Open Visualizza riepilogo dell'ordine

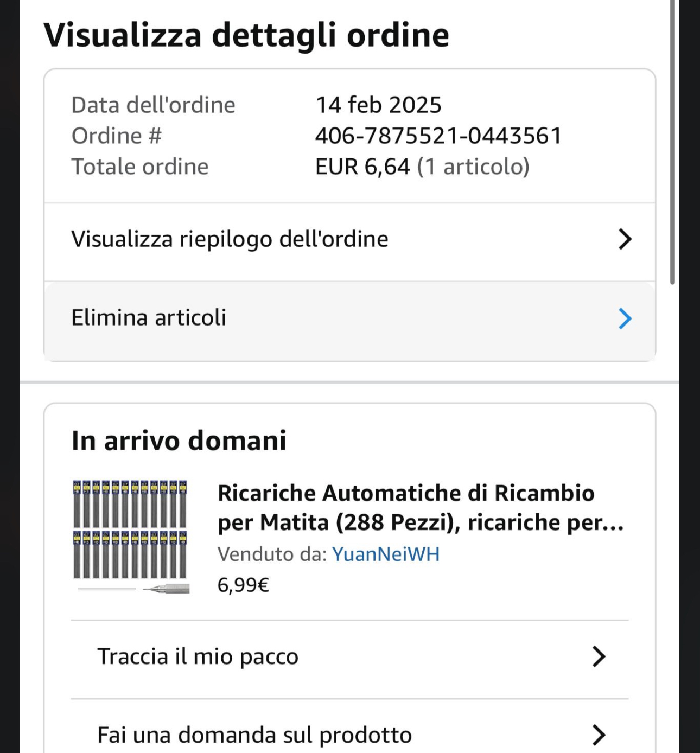[230, 239]
